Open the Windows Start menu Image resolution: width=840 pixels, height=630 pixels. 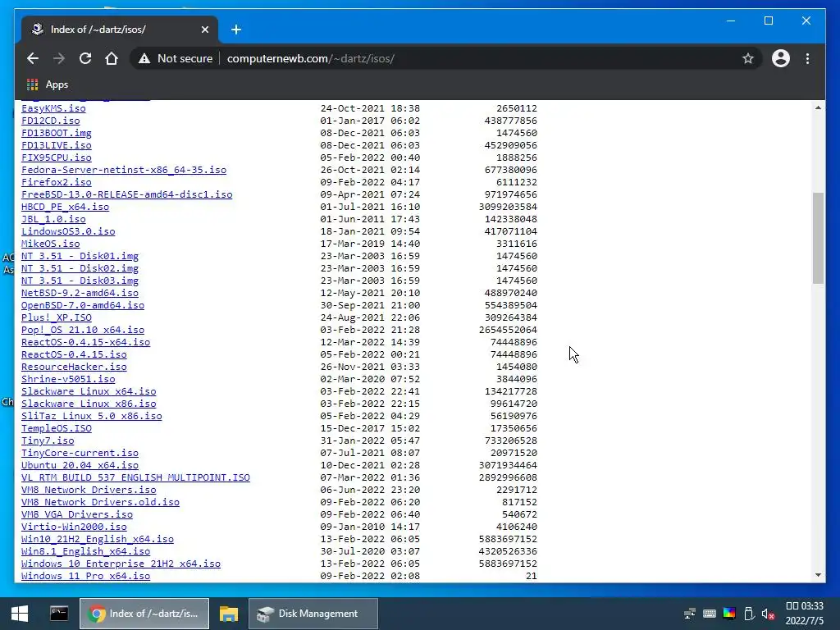20,614
